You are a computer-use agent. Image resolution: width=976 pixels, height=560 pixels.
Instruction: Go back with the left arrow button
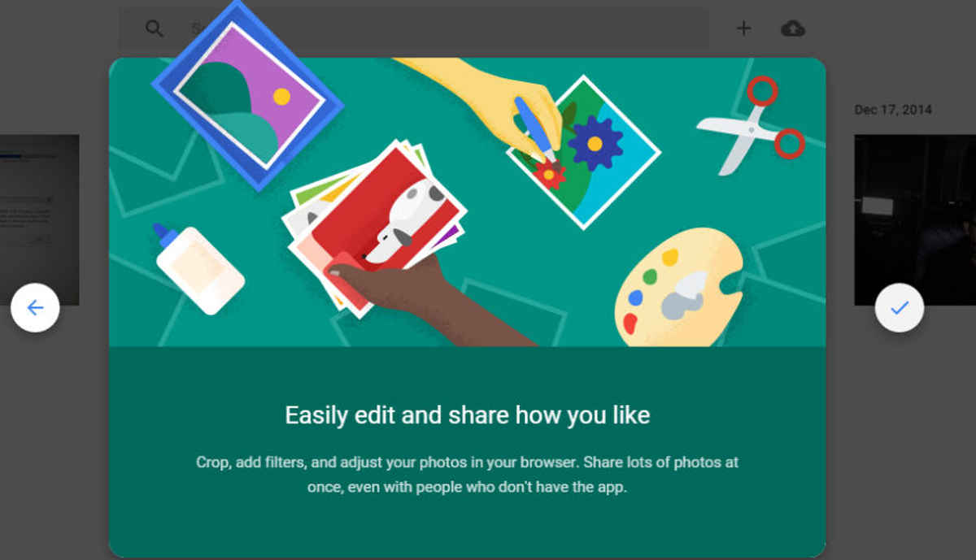pyautogui.click(x=35, y=308)
